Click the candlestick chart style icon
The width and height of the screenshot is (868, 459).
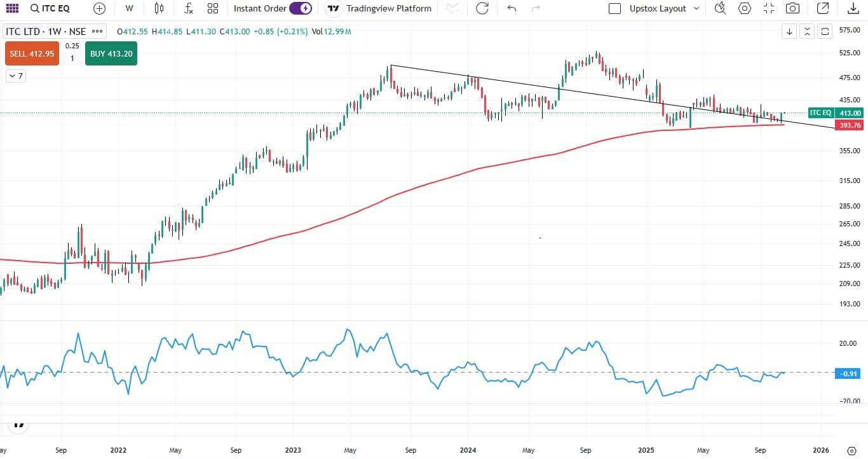(159, 8)
